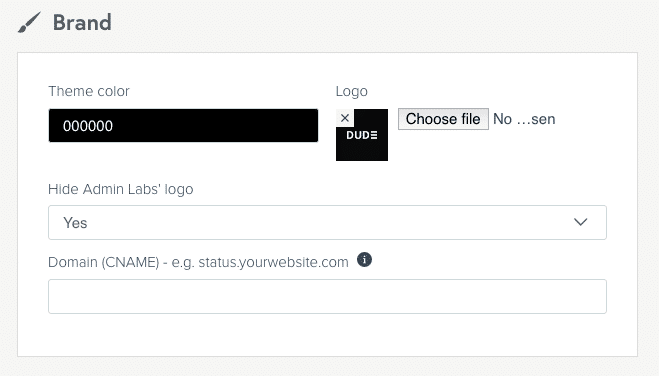Click the three-line E glyph in logo
The width and height of the screenshot is (659, 376).
[374, 135]
